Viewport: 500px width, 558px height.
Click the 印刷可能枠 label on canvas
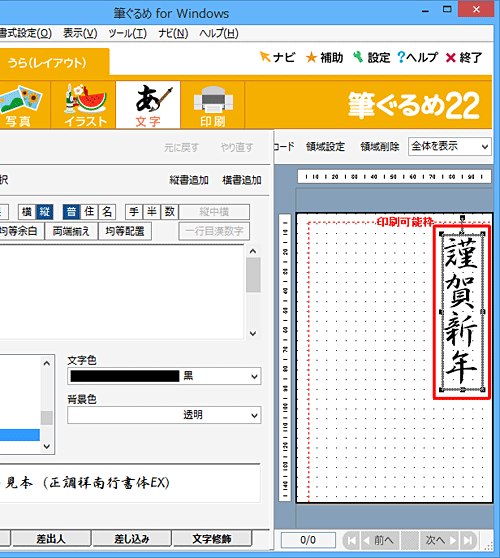[x=405, y=222]
